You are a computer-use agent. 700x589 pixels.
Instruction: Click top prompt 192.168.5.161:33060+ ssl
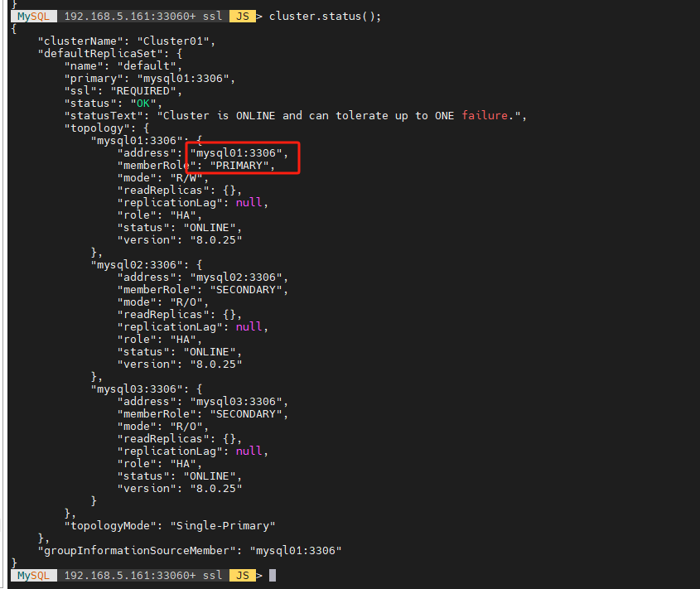[142, 17]
